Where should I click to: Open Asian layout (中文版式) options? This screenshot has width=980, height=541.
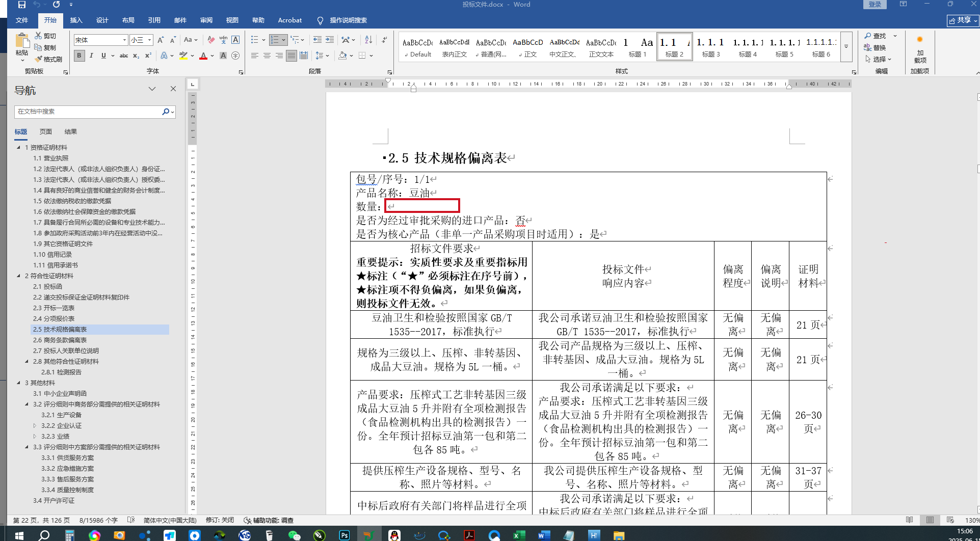click(346, 40)
